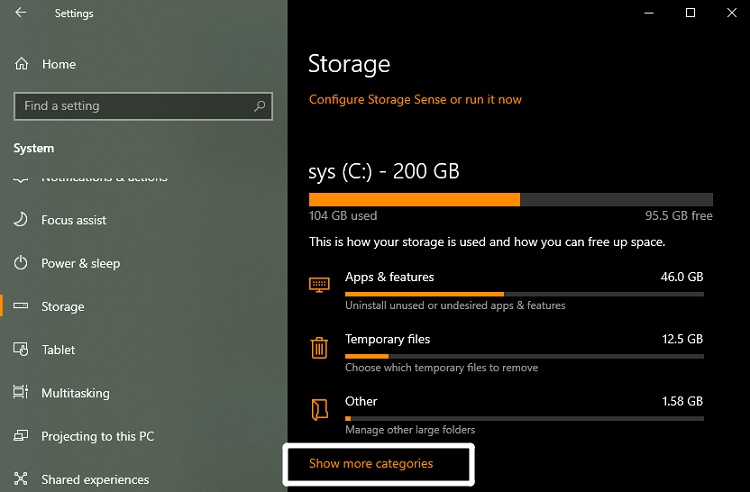Click the Home house icon
The height and width of the screenshot is (492, 750).
(x=22, y=64)
